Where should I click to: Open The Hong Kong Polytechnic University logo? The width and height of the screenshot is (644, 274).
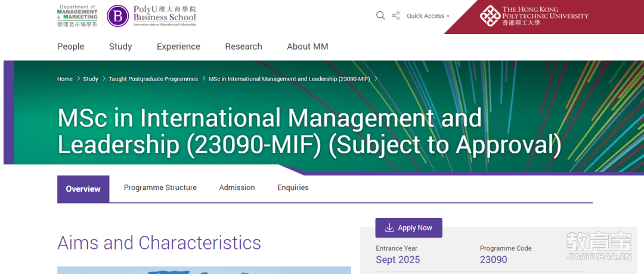pyautogui.click(x=534, y=16)
